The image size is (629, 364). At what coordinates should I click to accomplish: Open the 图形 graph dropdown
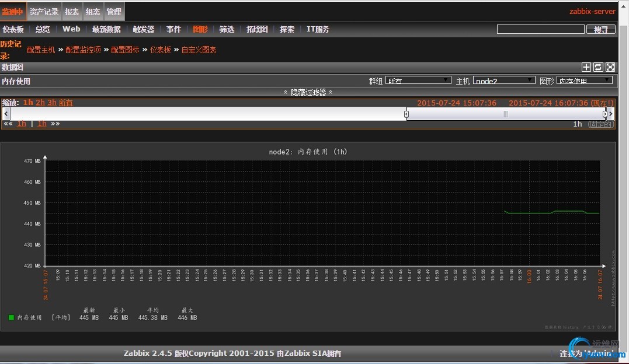pyautogui.click(x=585, y=80)
